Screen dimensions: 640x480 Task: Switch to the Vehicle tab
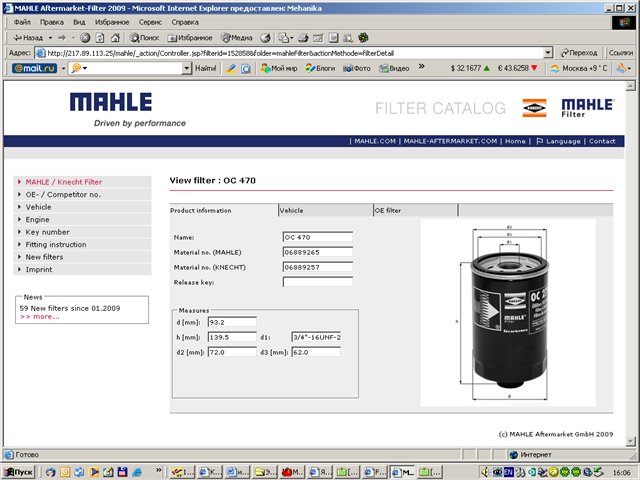(325, 210)
